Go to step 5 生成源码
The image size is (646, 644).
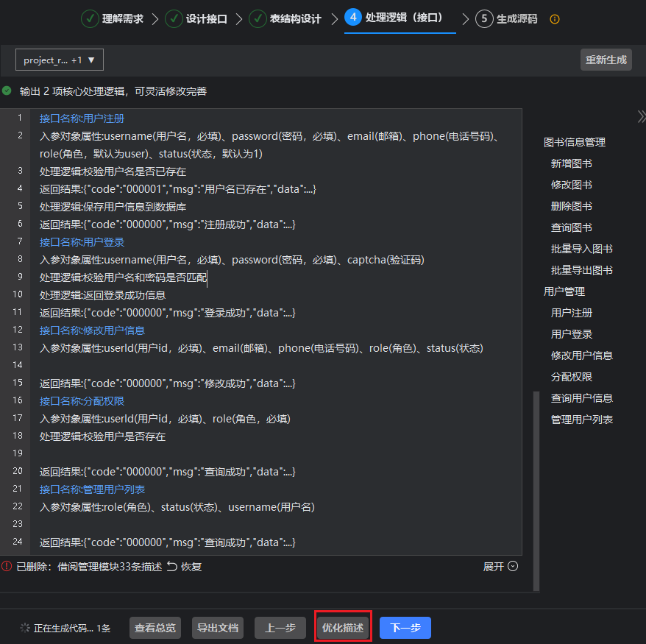click(x=507, y=19)
